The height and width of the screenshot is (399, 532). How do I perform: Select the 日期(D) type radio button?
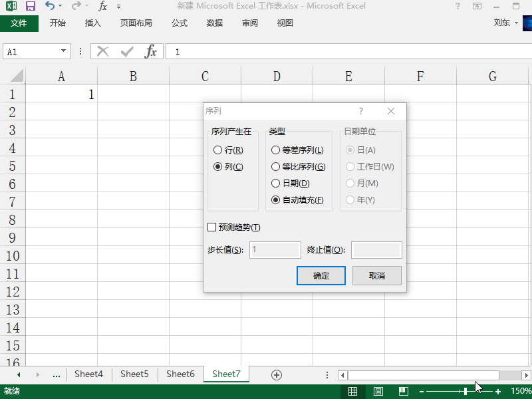[x=276, y=184]
